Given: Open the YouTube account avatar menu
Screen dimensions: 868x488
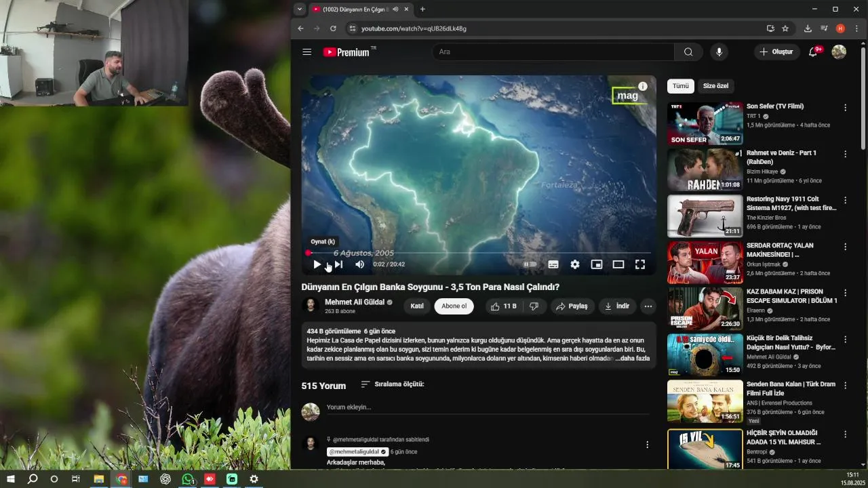Looking at the screenshot, I should [839, 52].
